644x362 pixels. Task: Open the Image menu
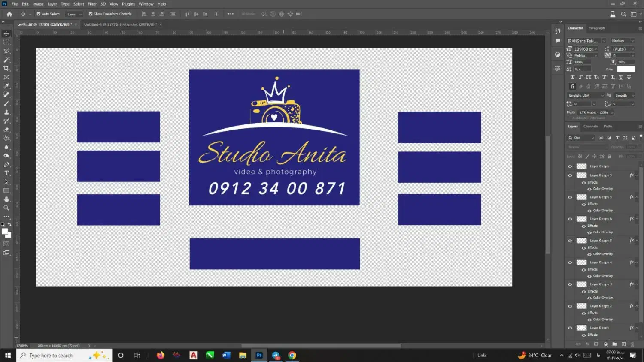coord(38,4)
